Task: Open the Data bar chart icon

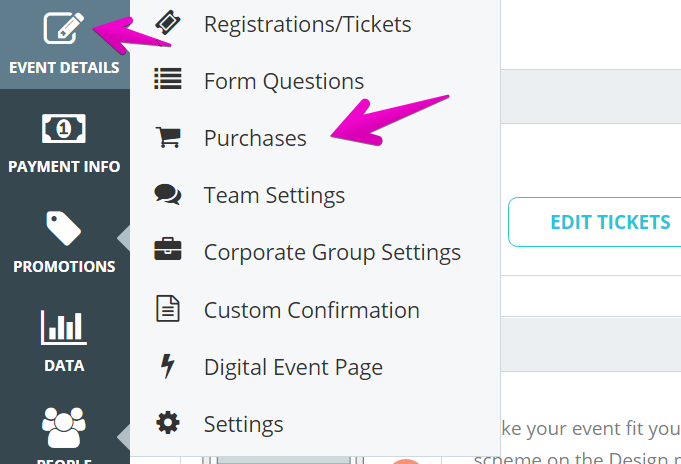Action: pos(64,328)
